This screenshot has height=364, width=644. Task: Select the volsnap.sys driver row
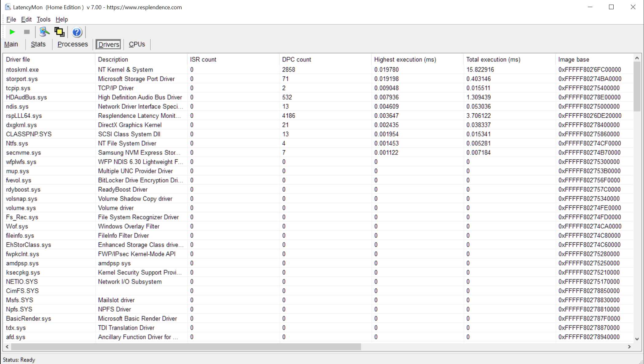coord(318,199)
